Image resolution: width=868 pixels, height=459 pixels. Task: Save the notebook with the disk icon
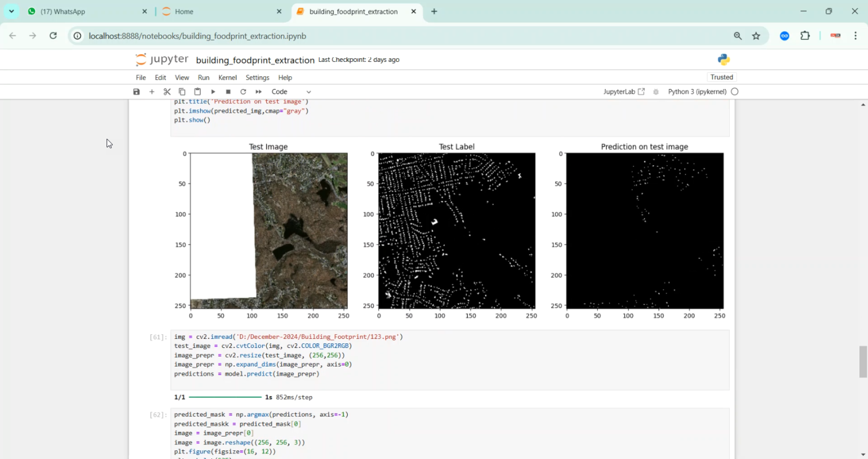click(137, 92)
